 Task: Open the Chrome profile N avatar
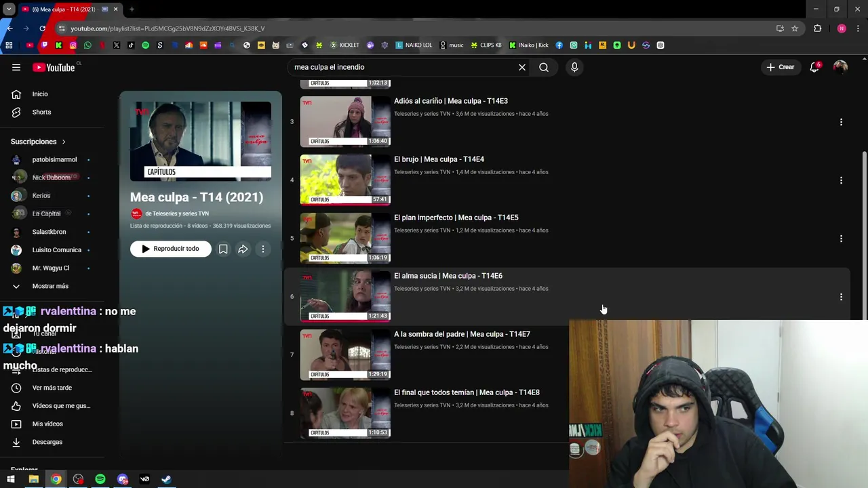[x=842, y=28]
